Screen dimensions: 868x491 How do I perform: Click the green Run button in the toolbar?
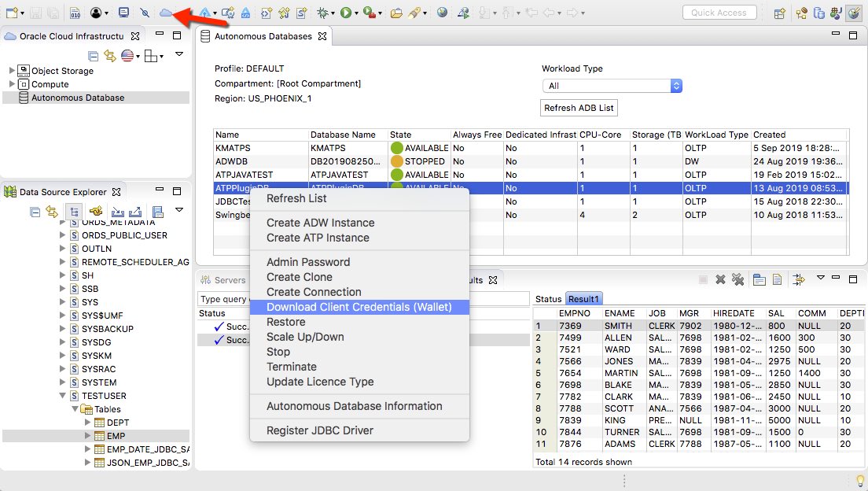(344, 13)
